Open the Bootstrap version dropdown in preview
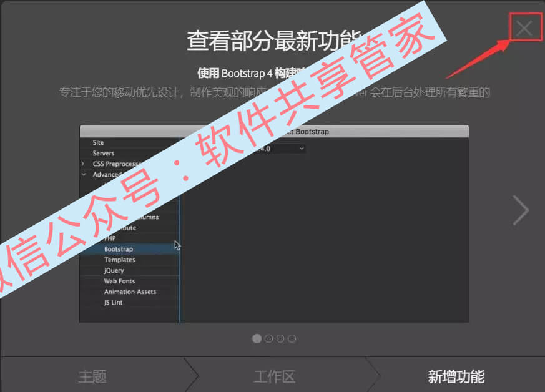This screenshot has height=392, width=545. 302,149
